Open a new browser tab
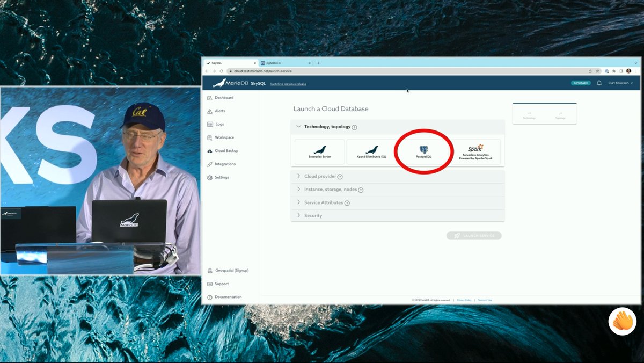Screen dimensions: 644x363 pyautogui.click(x=318, y=63)
